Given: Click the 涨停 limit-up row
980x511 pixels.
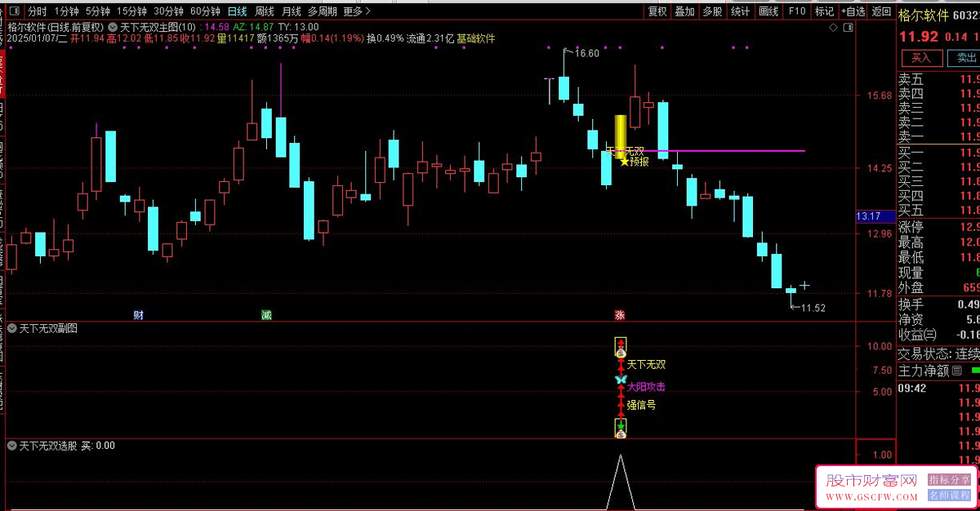Looking at the screenshot, I should [x=938, y=227].
